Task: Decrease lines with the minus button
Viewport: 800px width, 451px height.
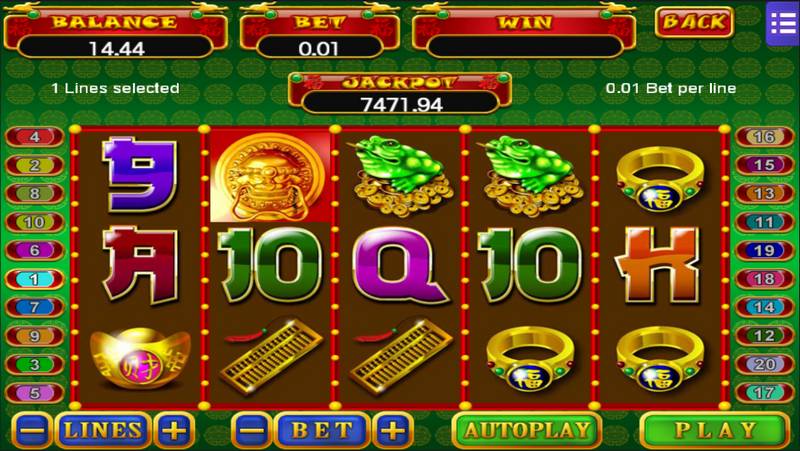Action: (x=32, y=430)
